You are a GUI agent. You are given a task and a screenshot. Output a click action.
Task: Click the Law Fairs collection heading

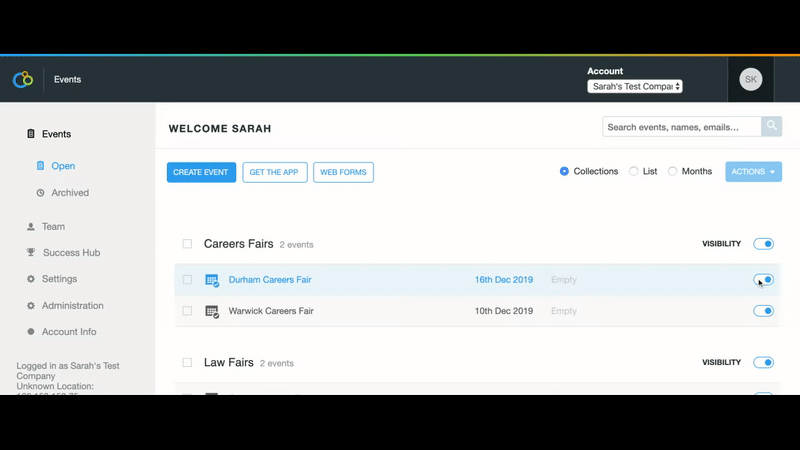click(229, 362)
